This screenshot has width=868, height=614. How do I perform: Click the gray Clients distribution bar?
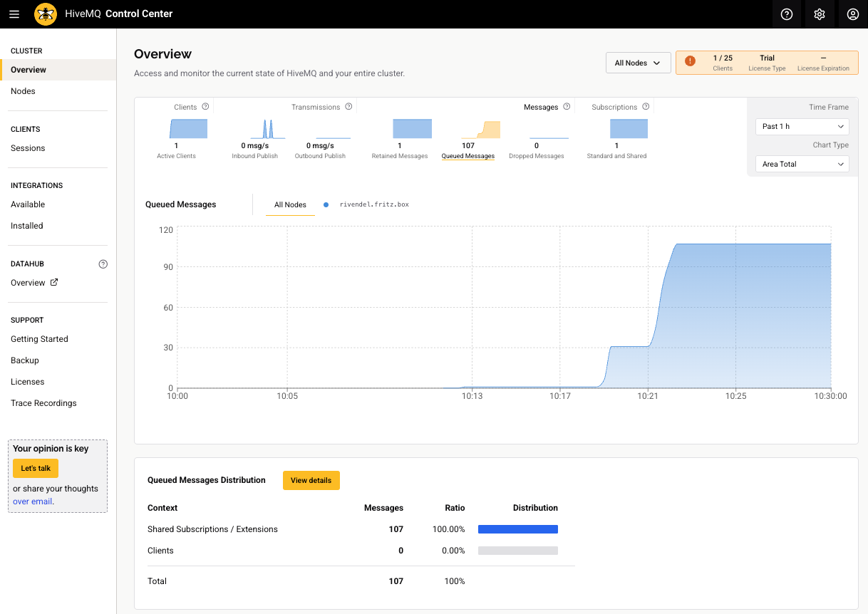tap(518, 551)
